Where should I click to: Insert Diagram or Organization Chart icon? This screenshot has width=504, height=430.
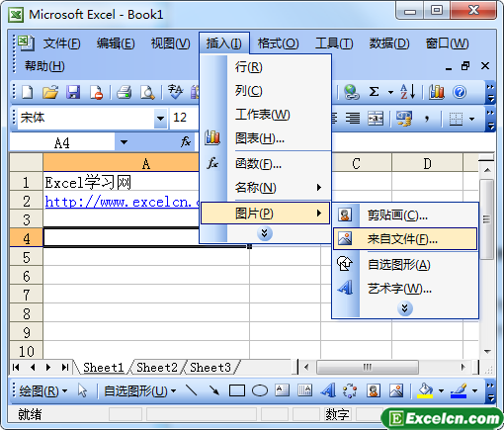point(350,390)
